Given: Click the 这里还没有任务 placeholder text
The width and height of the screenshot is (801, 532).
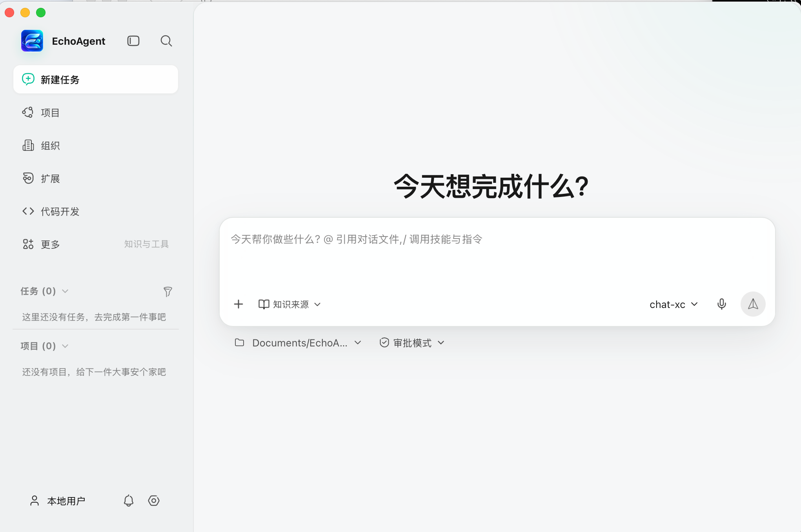Looking at the screenshot, I should (x=94, y=317).
